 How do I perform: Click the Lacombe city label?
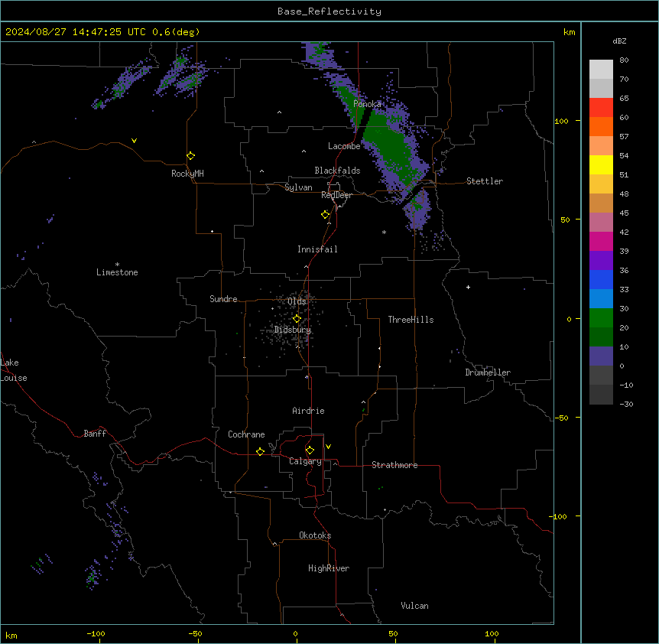point(344,146)
